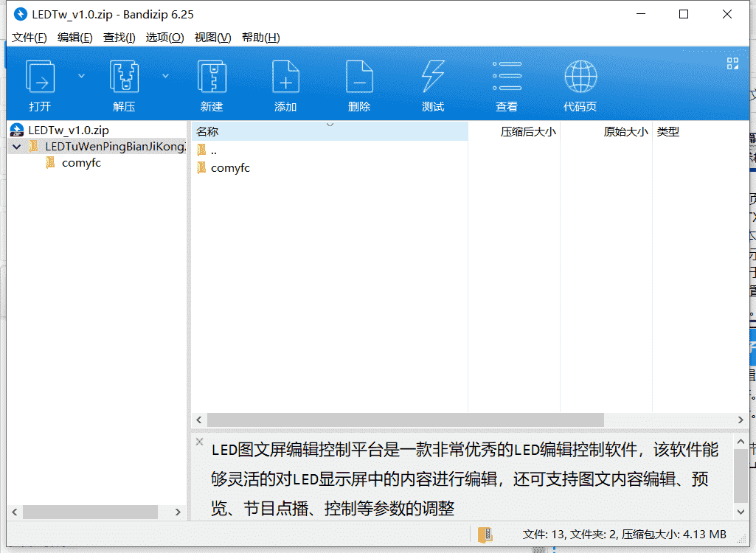The image size is (756, 553).
Task: Click tree panel scroll right arrow
Action: point(178,512)
